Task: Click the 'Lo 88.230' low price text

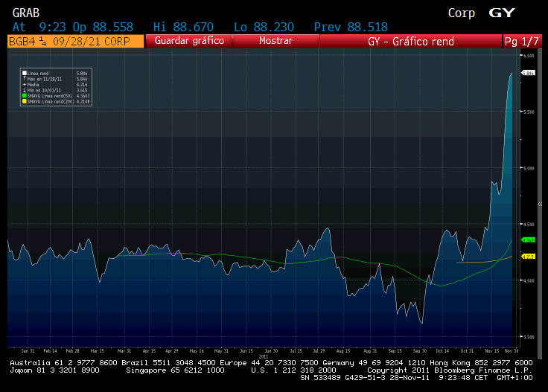Action: [264, 27]
